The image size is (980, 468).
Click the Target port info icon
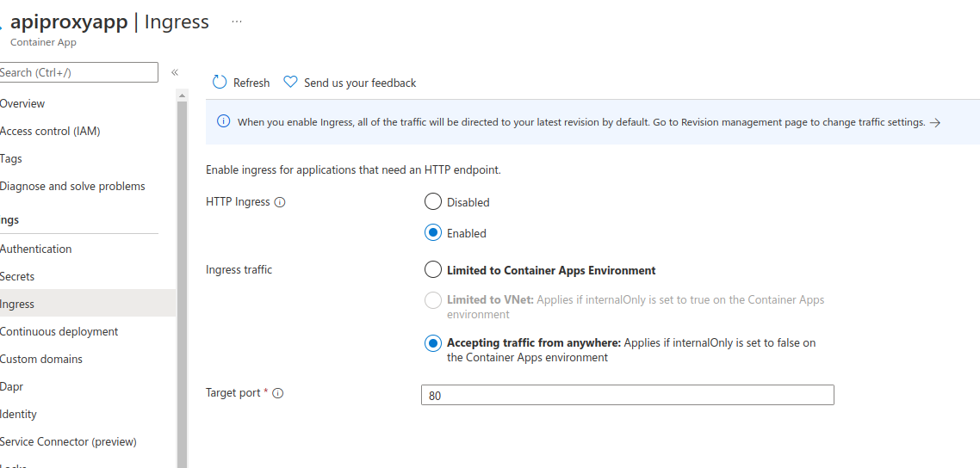point(278,393)
